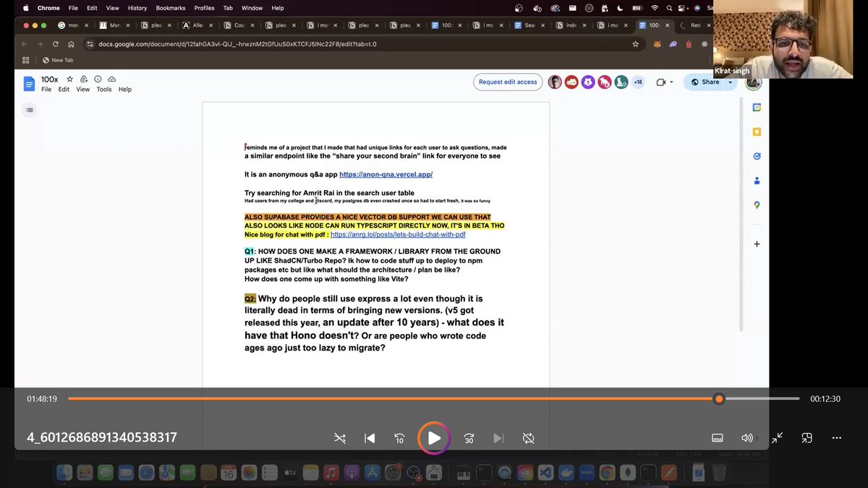
Task: Open the player's three-dot more options menu
Action: tap(836, 438)
